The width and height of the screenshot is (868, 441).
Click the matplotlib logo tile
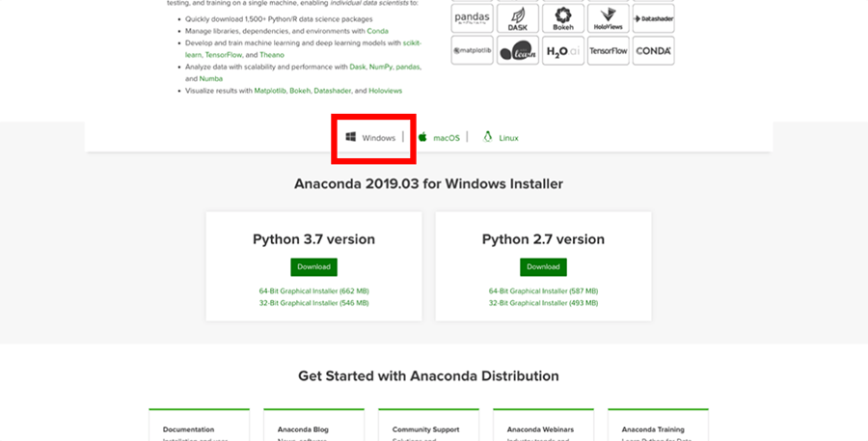[x=473, y=50]
